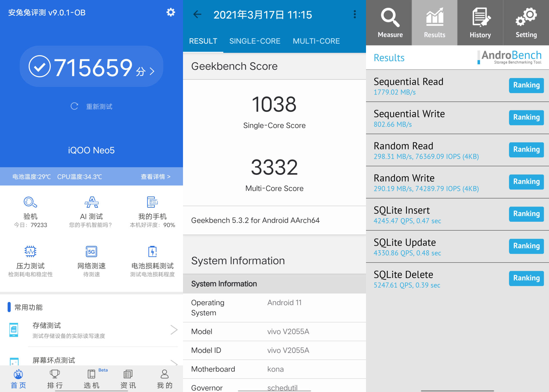Open the 存储测试 storage test icon
Image resolution: width=549 pixels, height=392 pixels.
pos(14,330)
